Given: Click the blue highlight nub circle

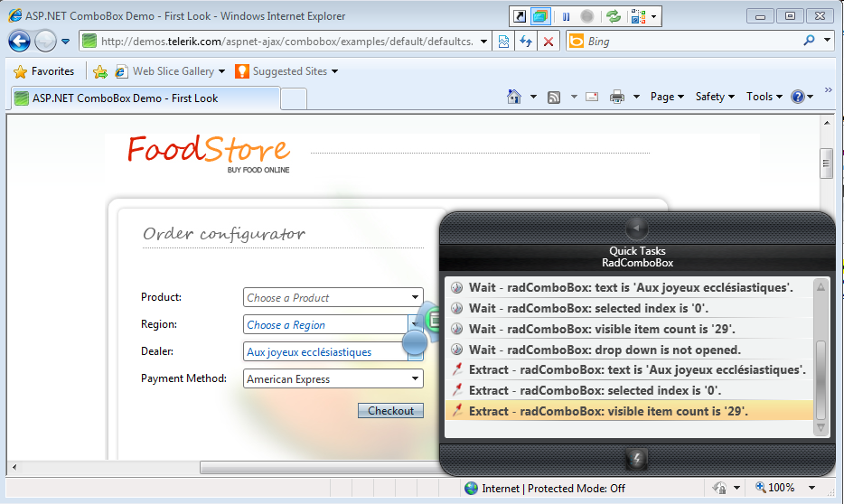Looking at the screenshot, I should click(415, 342).
